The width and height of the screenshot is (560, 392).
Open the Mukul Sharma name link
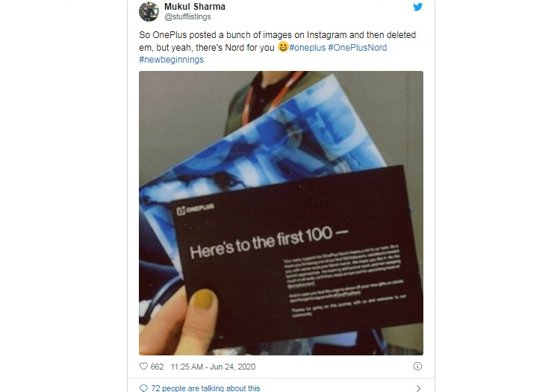[195, 7]
